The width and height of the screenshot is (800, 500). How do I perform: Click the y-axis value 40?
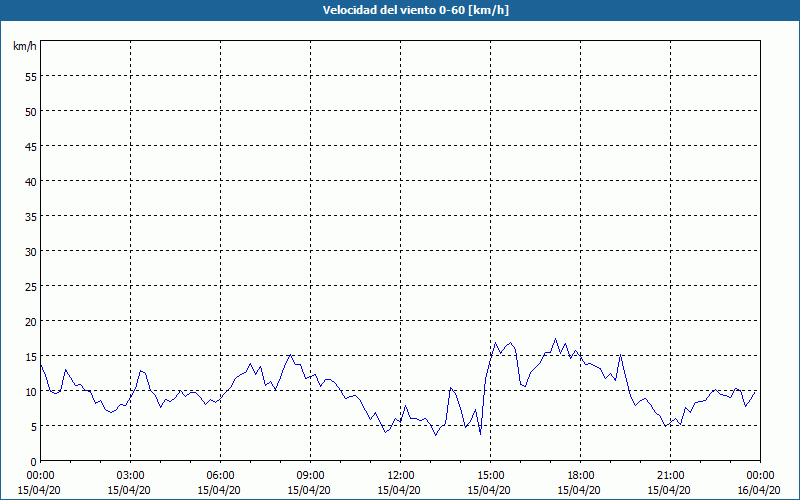click(31, 181)
